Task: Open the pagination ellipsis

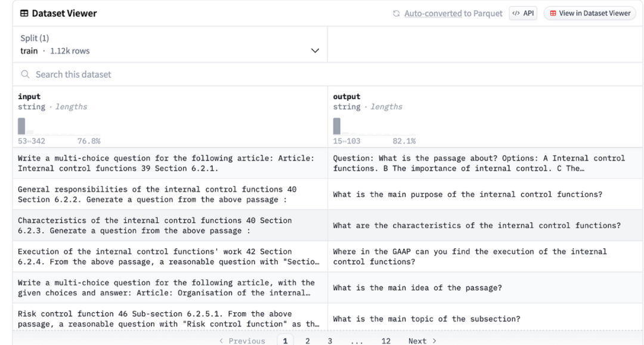Action: (x=358, y=341)
